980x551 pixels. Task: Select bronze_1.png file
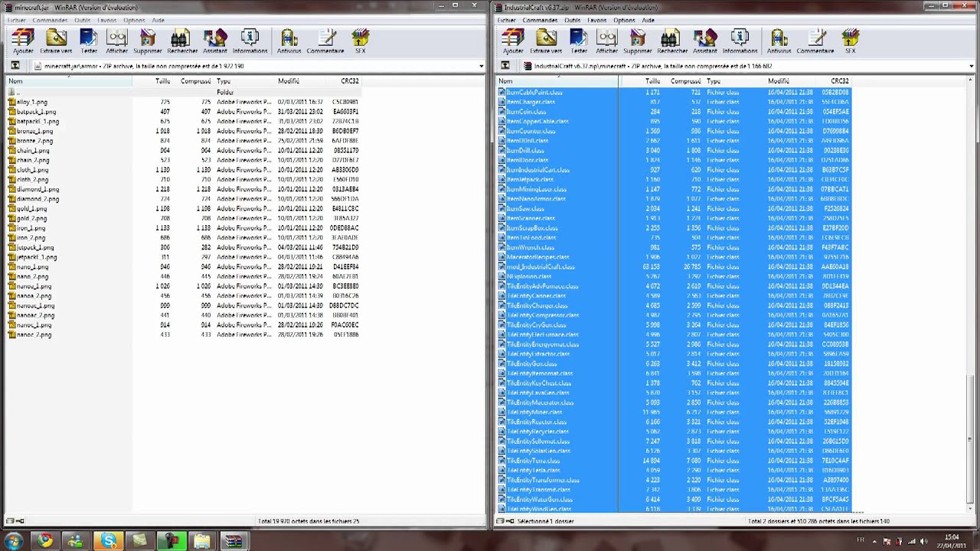(34, 131)
